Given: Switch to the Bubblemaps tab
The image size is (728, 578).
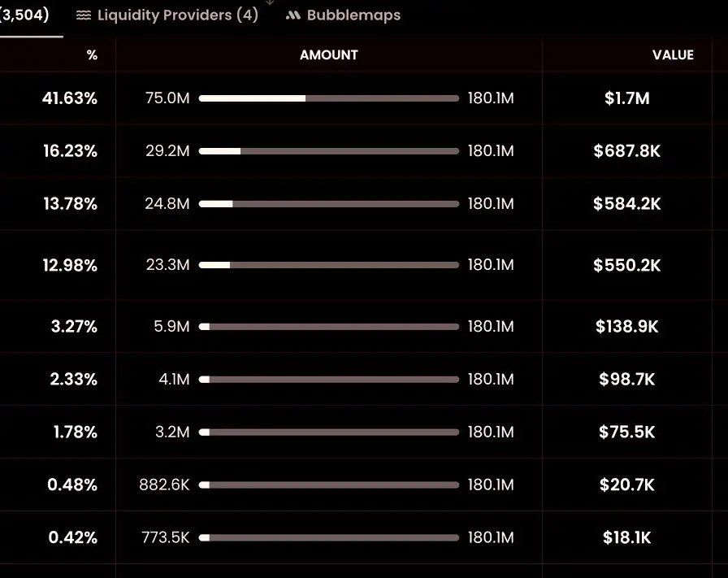Looking at the screenshot, I should point(343,15).
